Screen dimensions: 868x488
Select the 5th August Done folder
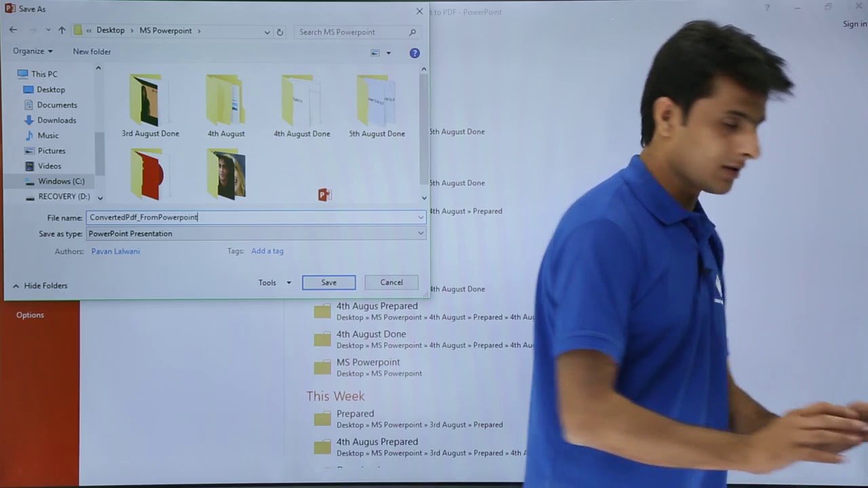pyautogui.click(x=376, y=106)
